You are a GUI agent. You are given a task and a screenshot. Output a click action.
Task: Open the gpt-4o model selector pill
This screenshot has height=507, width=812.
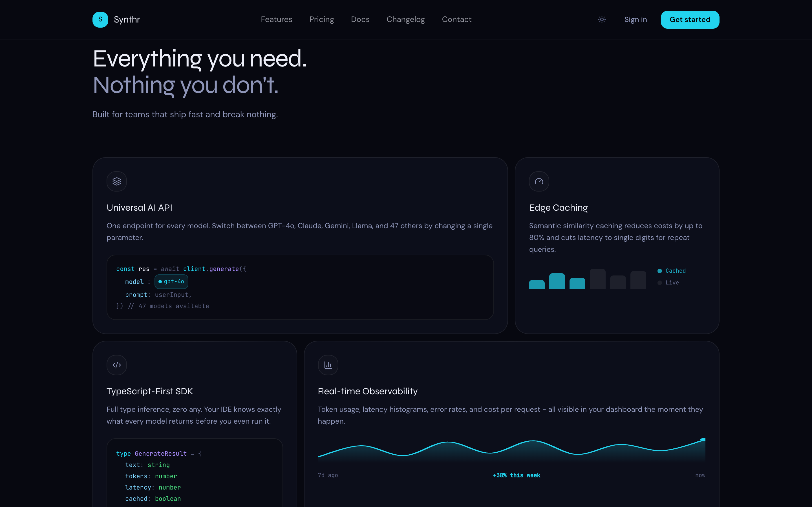171,282
